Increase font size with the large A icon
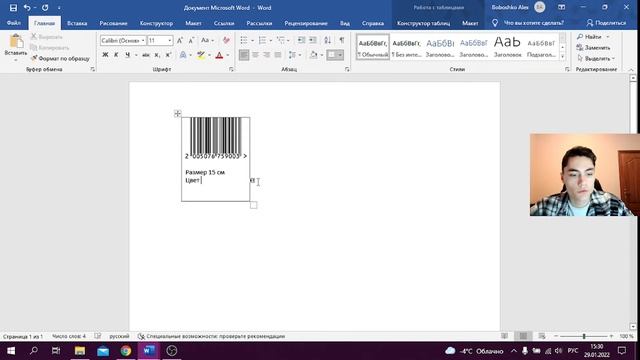This screenshot has width=640, height=360. click(x=180, y=40)
